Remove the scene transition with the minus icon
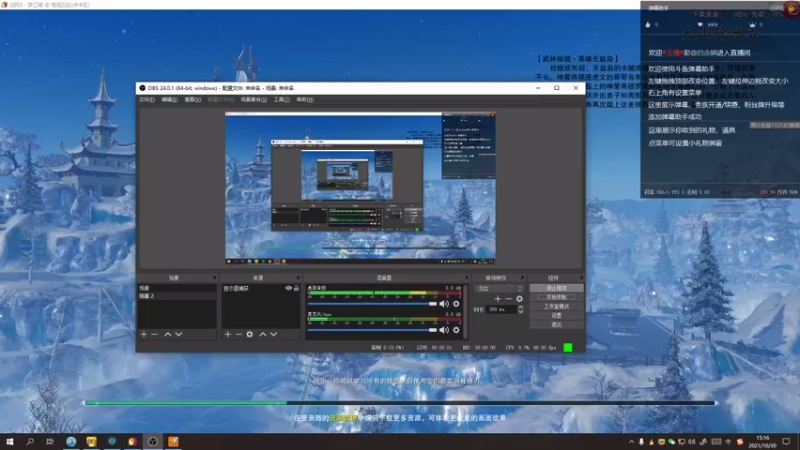The image size is (800, 450). [x=508, y=299]
